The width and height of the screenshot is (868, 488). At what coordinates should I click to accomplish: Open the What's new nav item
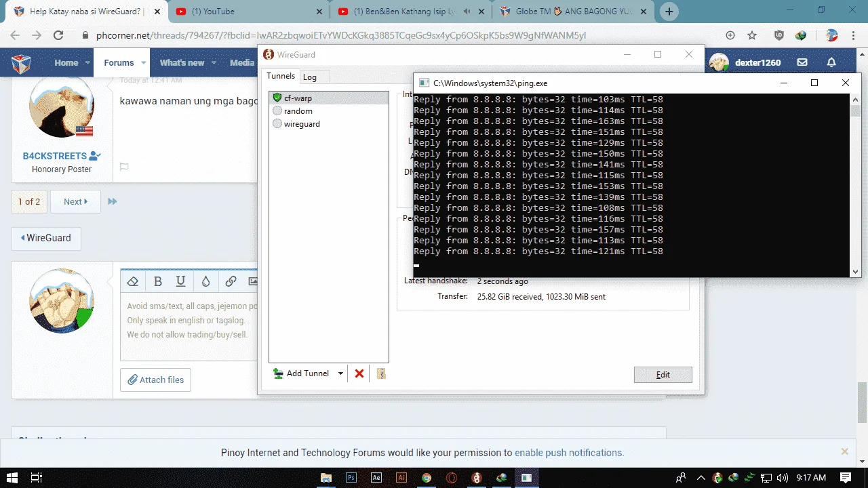coord(182,62)
